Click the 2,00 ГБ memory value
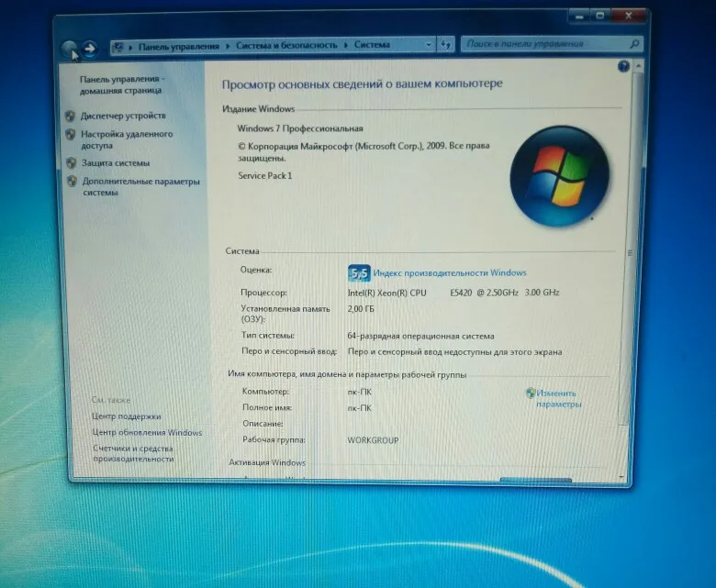The width and height of the screenshot is (716, 588). click(x=361, y=309)
